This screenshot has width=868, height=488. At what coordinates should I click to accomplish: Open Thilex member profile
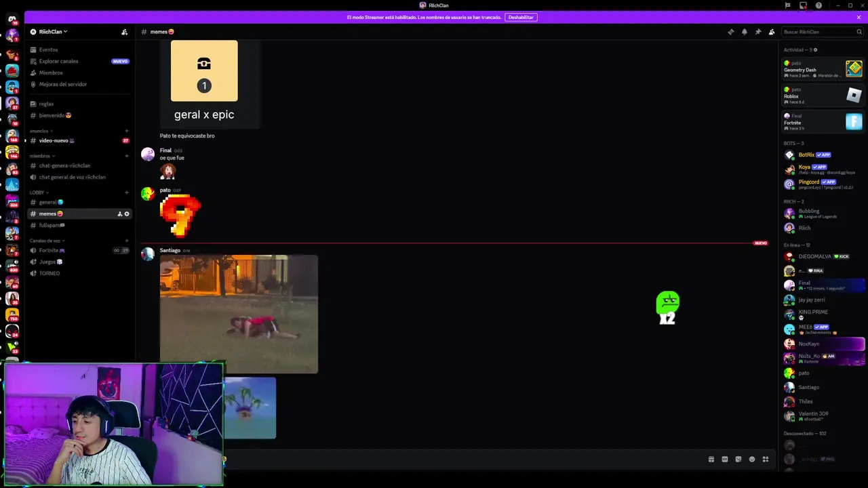coord(823,401)
